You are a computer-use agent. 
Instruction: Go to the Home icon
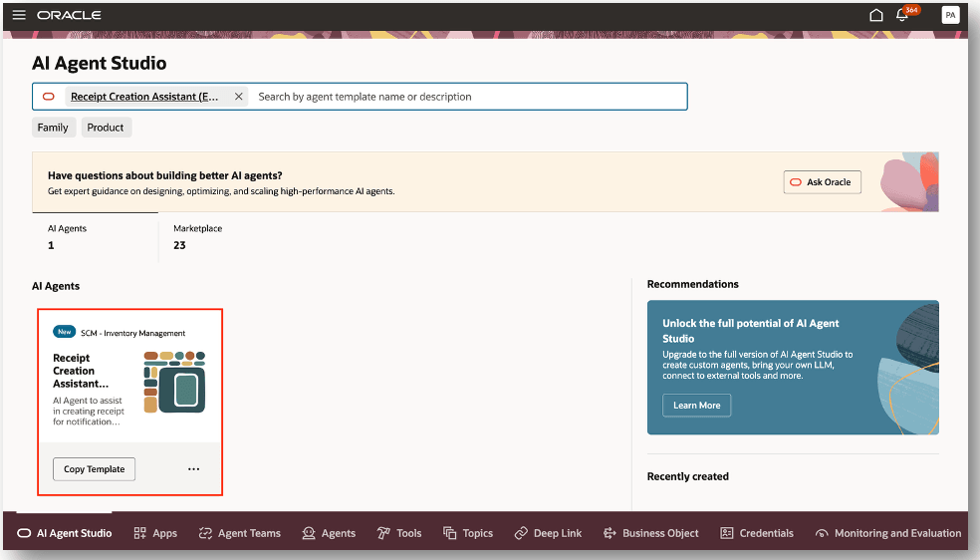pyautogui.click(x=876, y=15)
